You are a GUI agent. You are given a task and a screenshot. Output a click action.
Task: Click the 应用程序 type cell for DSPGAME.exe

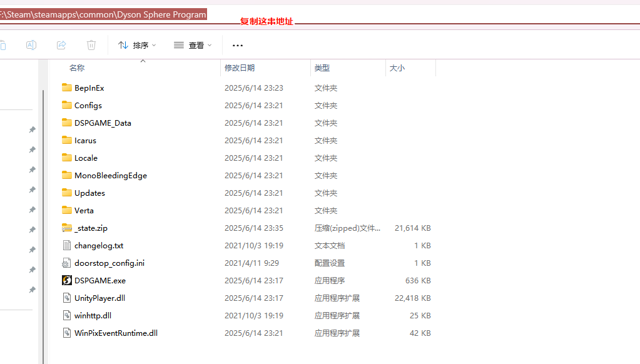pos(330,281)
